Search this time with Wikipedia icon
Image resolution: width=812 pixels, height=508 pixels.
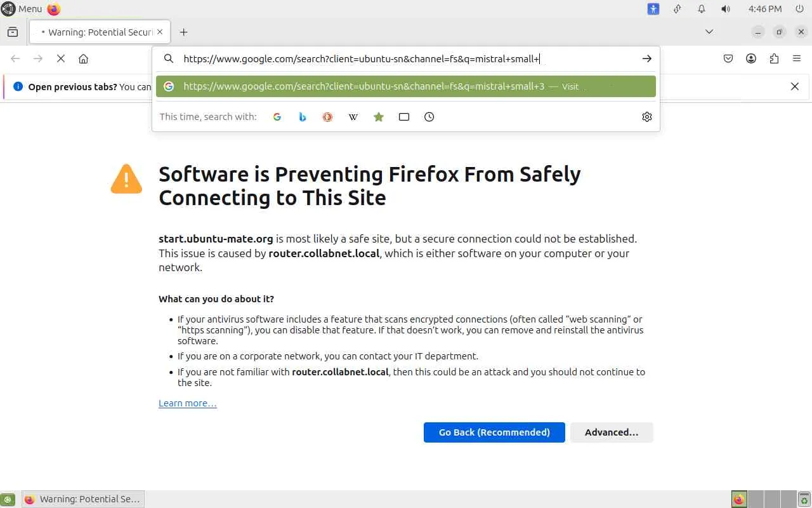353,117
